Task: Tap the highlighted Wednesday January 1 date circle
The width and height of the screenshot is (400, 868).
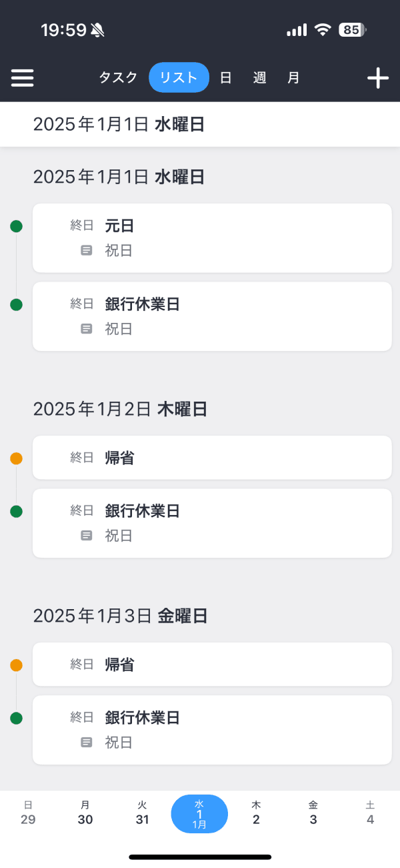Action: click(x=199, y=814)
